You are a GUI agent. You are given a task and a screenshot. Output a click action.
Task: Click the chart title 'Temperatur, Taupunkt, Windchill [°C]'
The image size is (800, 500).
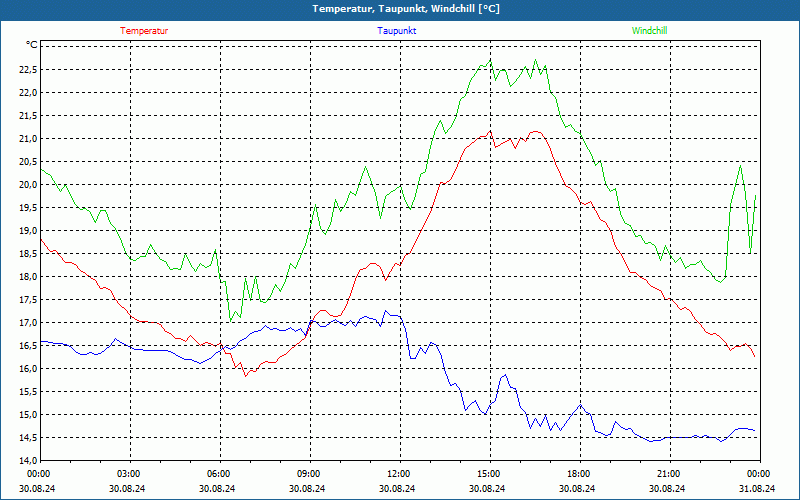406,9
